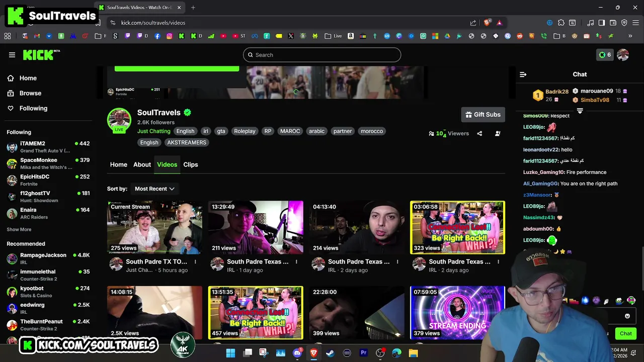
Task: Collapse the Chat panel
Action: click(x=523, y=74)
